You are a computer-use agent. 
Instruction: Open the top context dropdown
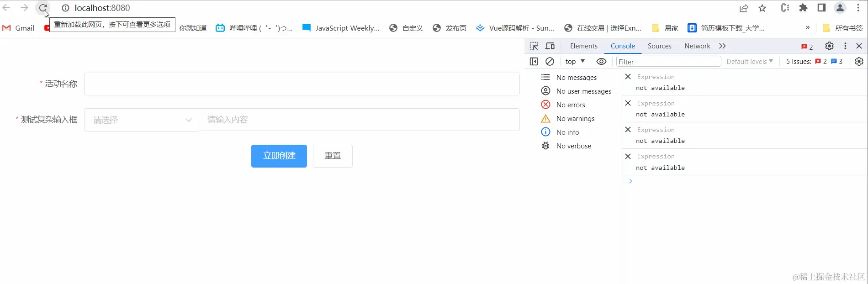(575, 62)
